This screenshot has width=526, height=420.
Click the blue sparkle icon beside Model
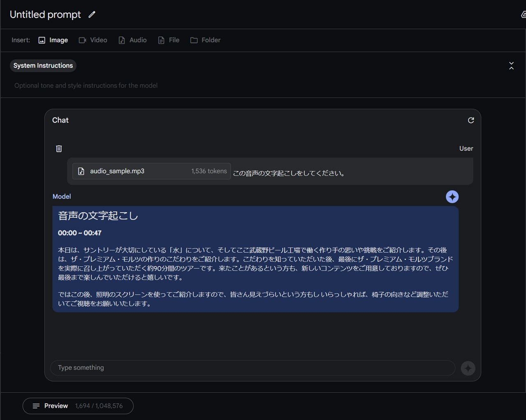452,197
